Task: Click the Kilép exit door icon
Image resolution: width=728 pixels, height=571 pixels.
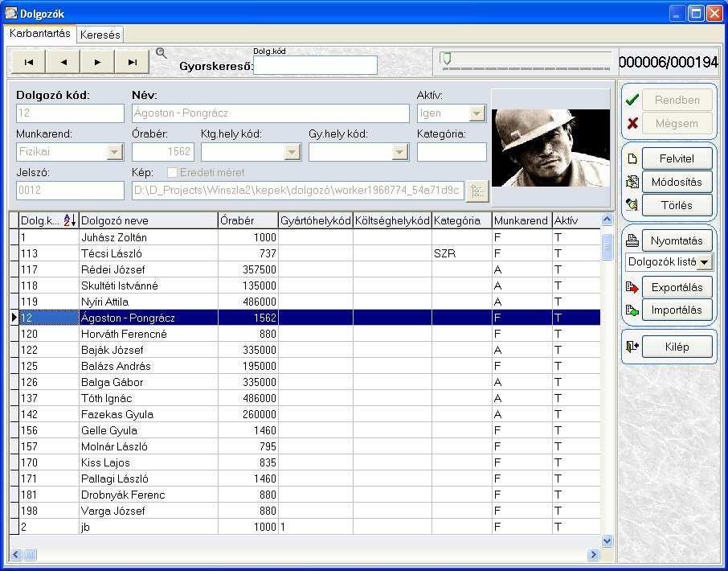Action: (x=632, y=347)
